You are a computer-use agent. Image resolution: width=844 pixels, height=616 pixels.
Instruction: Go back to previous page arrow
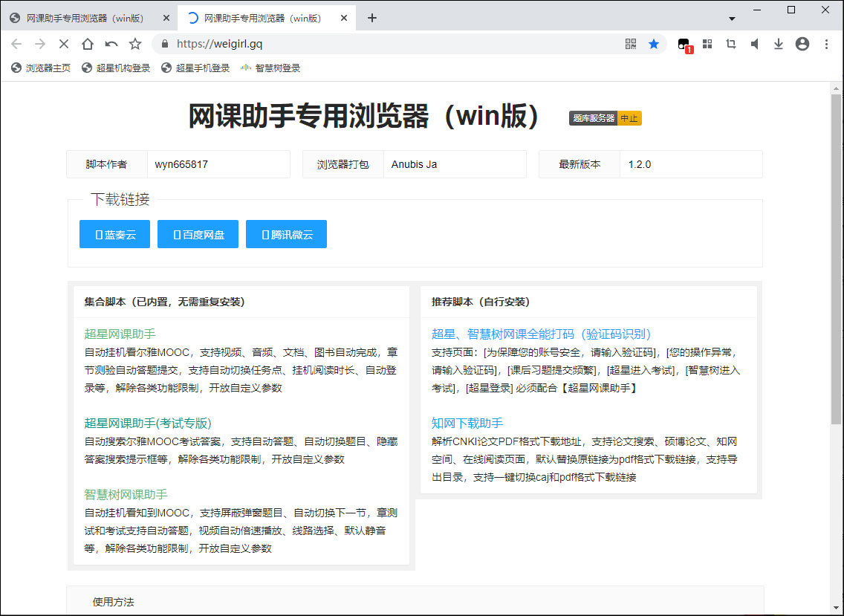click(x=16, y=44)
